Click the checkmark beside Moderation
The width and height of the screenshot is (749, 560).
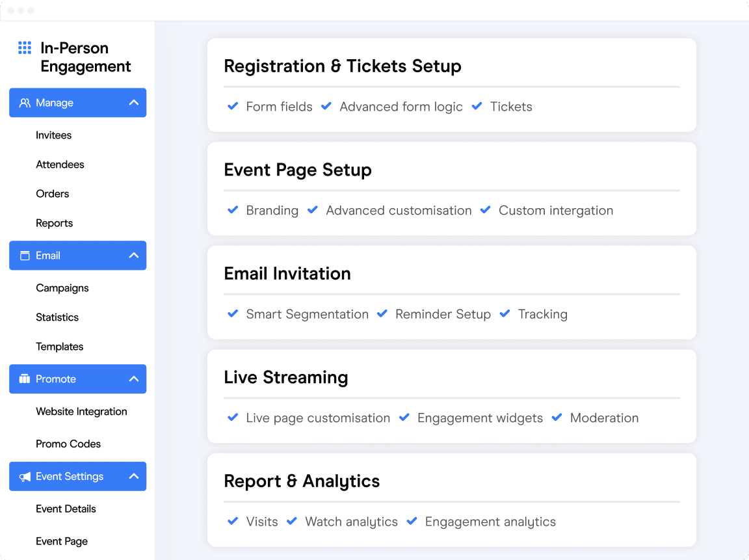tap(557, 417)
